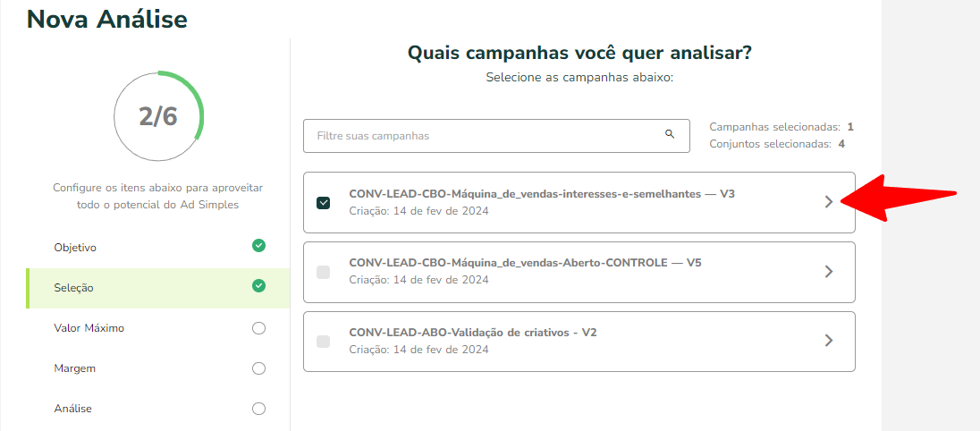Check the Validação de criativos V2 checkbox
The image size is (980, 431).
coord(323,341)
